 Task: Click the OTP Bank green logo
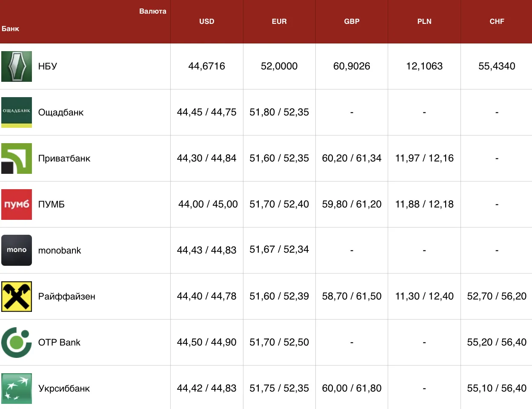[x=17, y=343]
